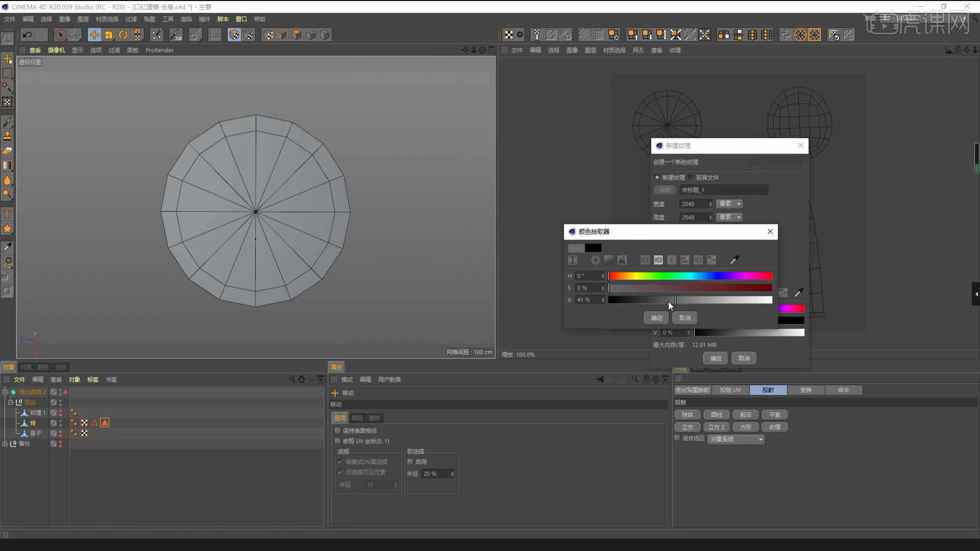Enable the soft selection 启用 checkbox
980x551 pixels.
(410, 462)
